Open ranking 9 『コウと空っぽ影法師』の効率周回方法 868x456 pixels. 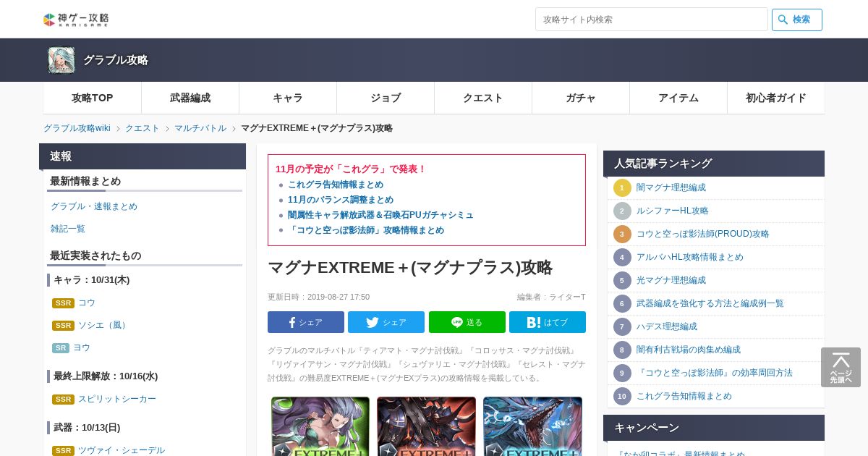click(715, 373)
